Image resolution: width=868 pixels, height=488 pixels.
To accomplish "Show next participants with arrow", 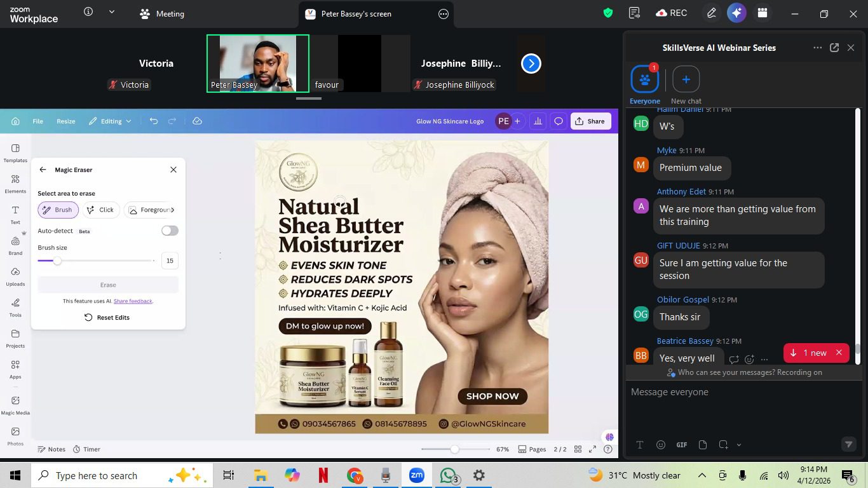I will tap(531, 64).
